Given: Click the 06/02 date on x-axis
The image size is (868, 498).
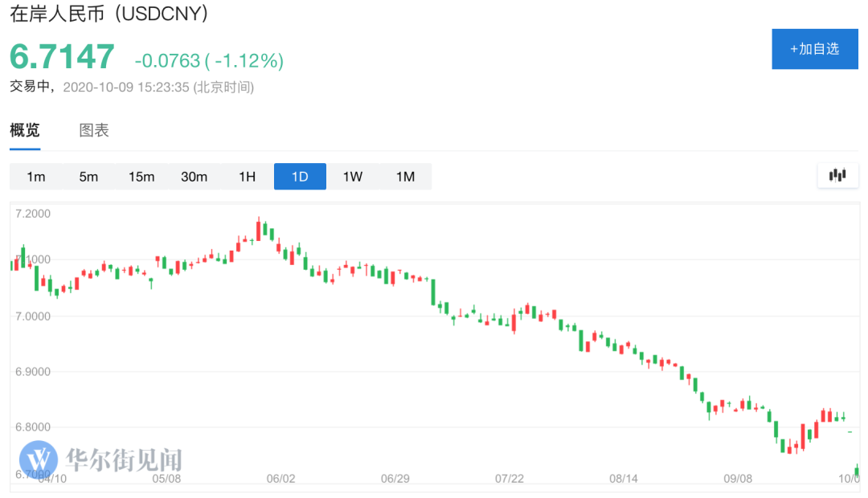Looking at the screenshot, I should (x=281, y=479).
